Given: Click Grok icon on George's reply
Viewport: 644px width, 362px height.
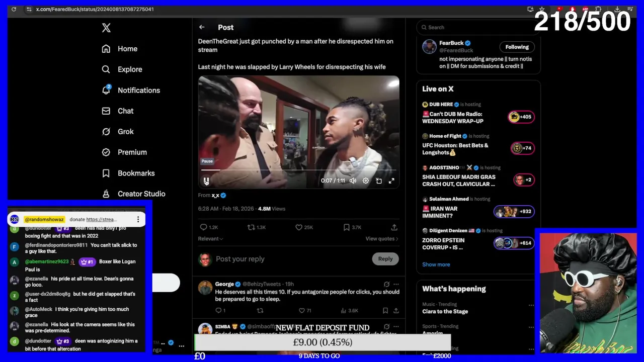Looking at the screenshot, I should [x=386, y=284].
